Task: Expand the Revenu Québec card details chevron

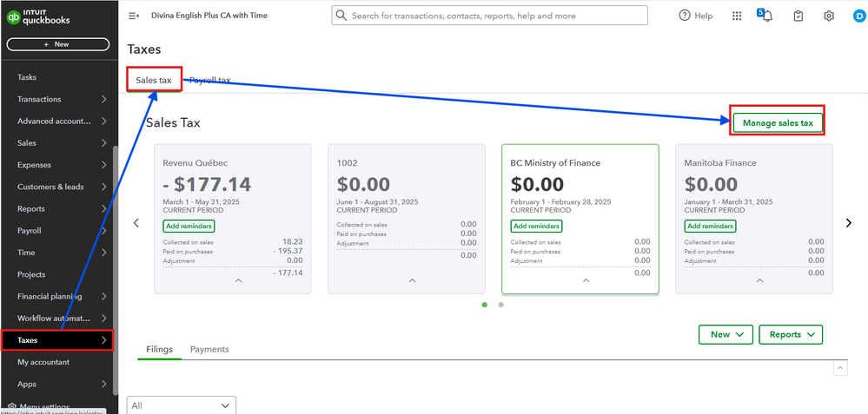Action: (238, 280)
